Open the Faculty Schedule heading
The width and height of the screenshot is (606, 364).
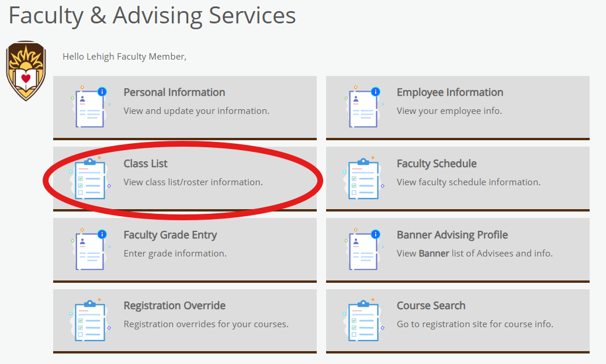pyautogui.click(x=437, y=164)
